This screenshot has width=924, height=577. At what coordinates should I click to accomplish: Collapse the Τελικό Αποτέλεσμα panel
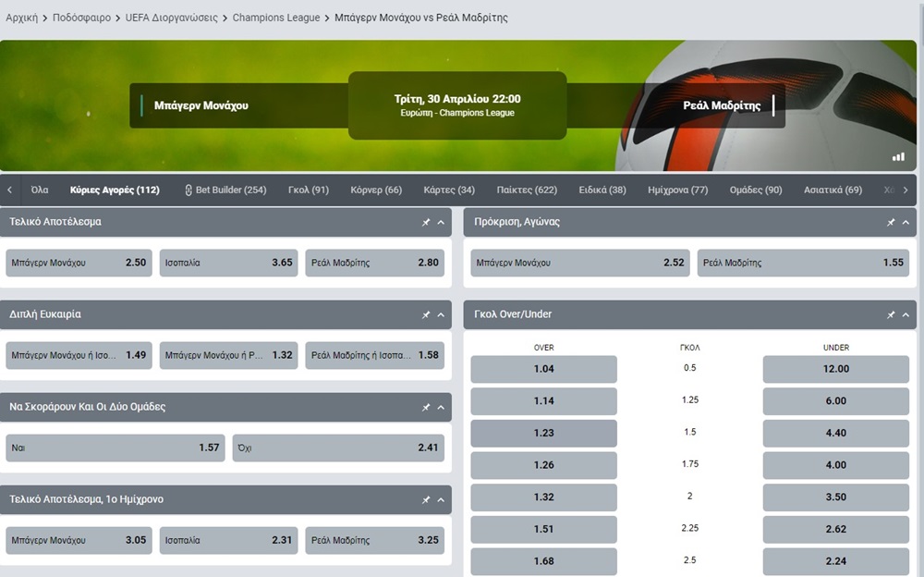tap(441, 223)
